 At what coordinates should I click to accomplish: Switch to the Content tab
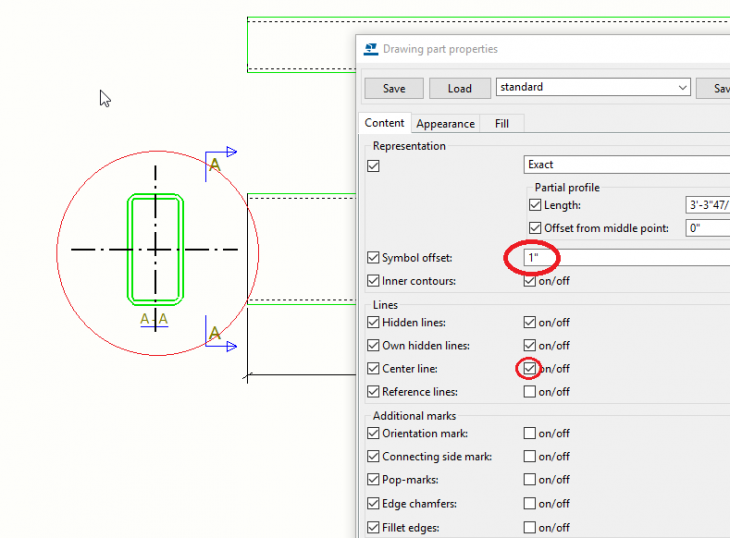(385, 123)
